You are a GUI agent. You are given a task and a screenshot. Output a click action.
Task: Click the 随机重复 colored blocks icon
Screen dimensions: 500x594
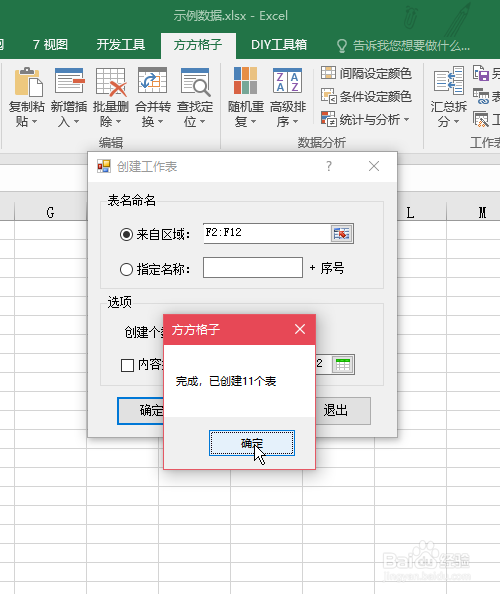(x=245, y=80)
